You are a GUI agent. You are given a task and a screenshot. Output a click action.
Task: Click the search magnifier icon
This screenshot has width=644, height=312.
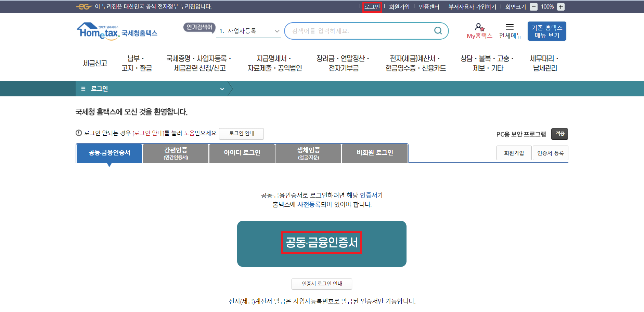click(x=438, y=31)
